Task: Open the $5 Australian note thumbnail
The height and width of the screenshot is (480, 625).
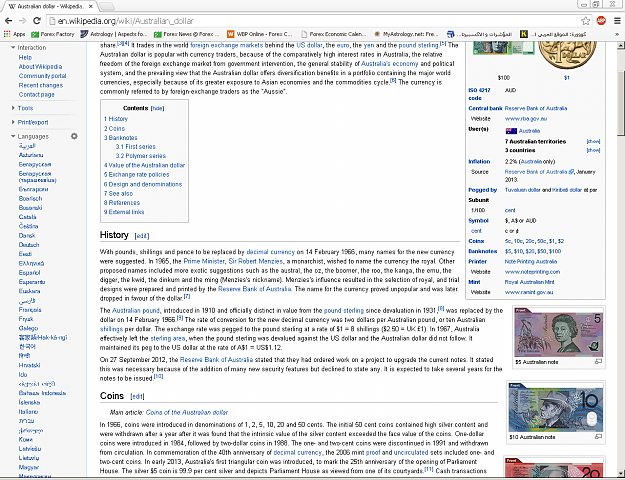Action: [x=558, y=332]
